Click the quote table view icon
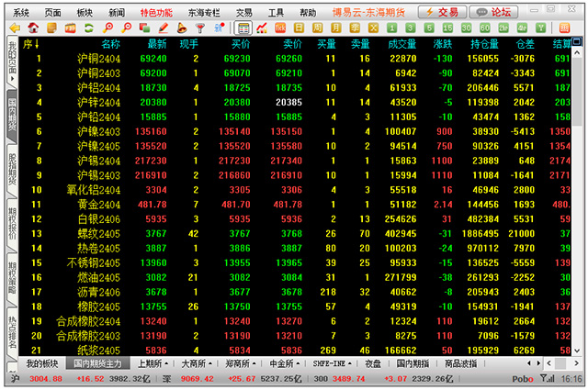Screen dimensions: 588x390 click(243, 28)
